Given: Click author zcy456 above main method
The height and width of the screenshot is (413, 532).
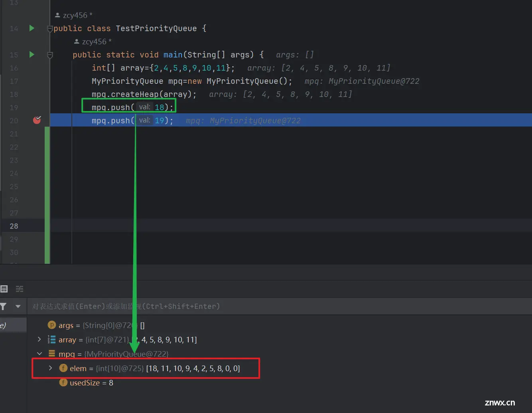Looking at the screenshot, I should pos(93,41).
